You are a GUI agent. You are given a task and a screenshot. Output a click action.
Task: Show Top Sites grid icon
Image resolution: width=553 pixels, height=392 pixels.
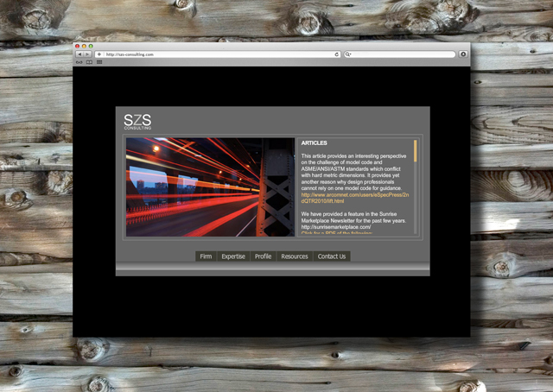[x=99, y=62]
